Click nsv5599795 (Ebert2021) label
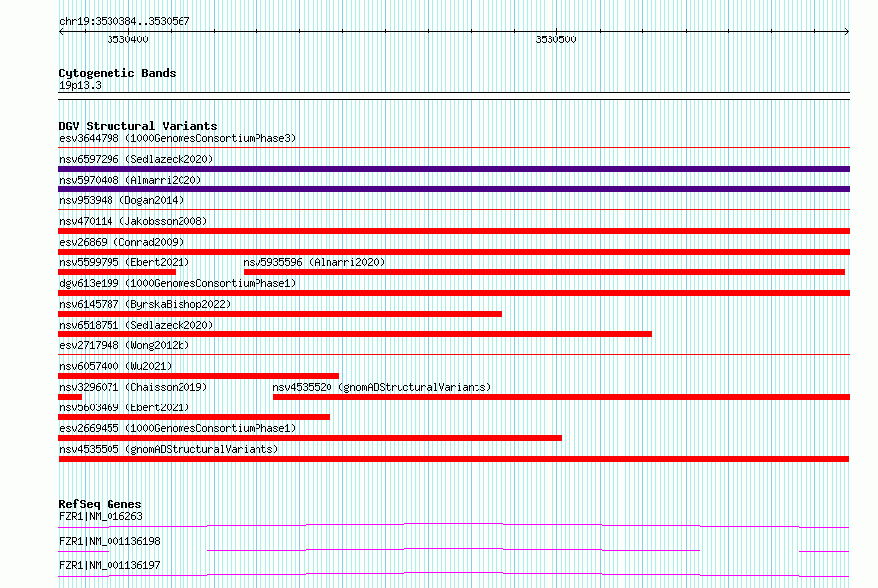 click(124, 262)
